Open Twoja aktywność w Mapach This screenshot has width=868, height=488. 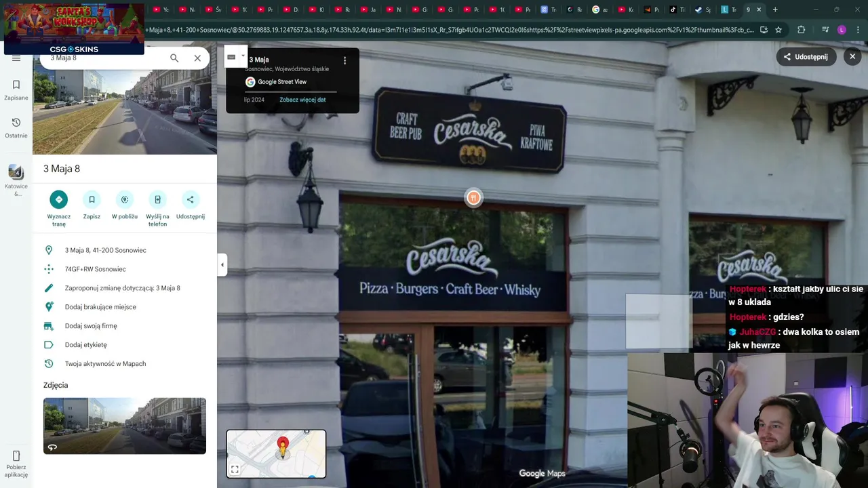click(x=125, y=364)
